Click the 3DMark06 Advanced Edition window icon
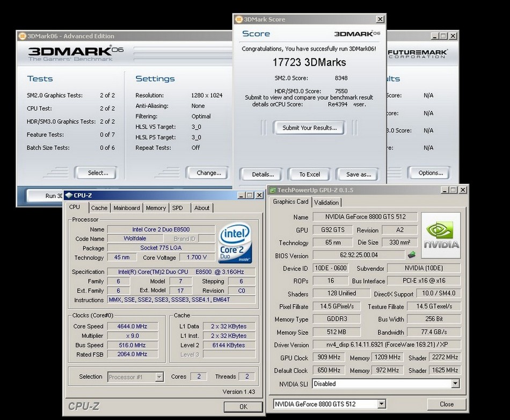510x420 pixels. (22, 36)
